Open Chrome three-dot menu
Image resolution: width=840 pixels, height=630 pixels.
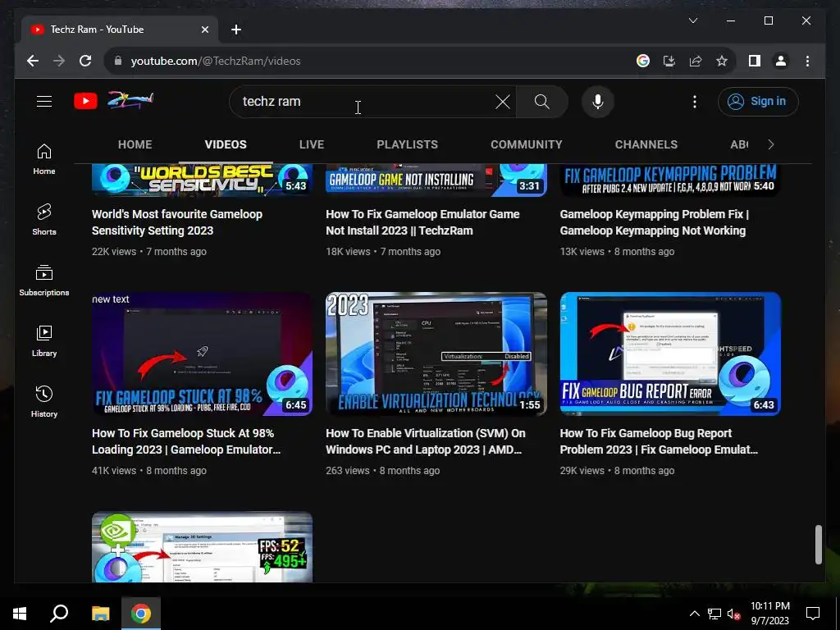(x=807, y=61)
